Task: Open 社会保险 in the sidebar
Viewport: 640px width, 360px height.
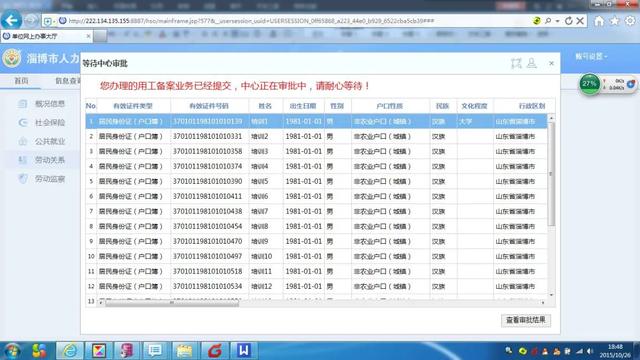Action: [50, 122]
